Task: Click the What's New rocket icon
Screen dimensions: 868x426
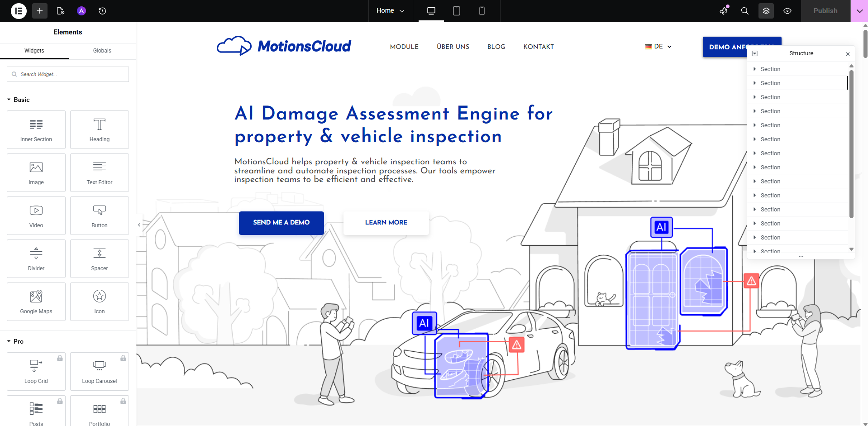Action: [724, 11]
